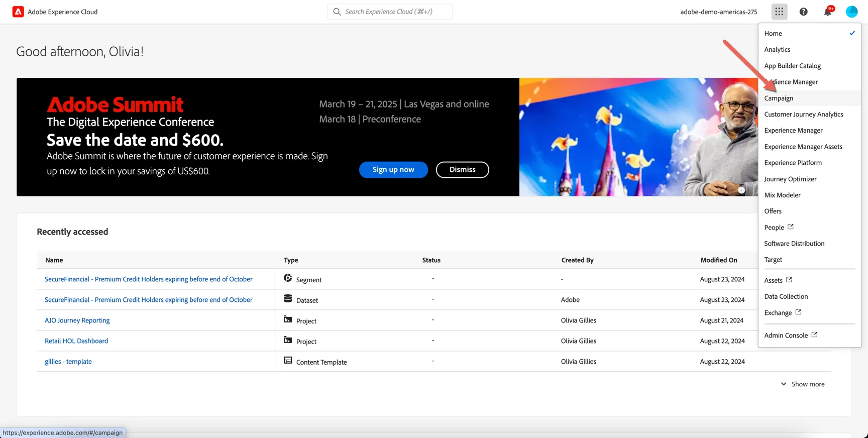Click external link icon beside Exchange
The height and width of the screenshot is (438, 868).
coord(798,312)
